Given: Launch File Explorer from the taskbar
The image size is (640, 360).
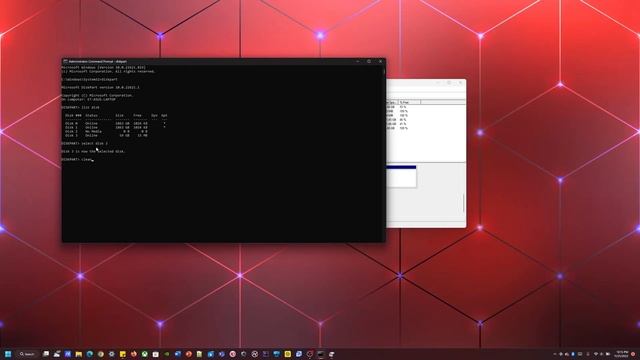Looking at the screenshot, I should click(x=79, y=354).
